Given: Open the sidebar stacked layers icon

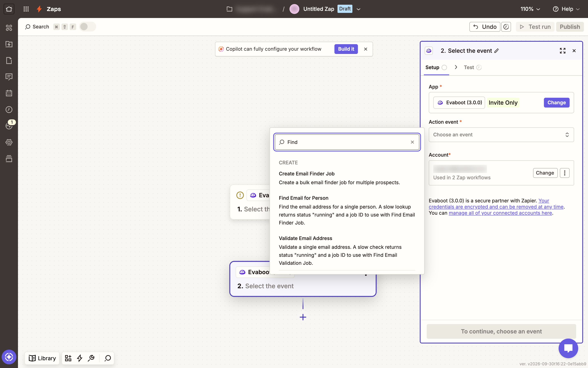Looking at the screenshot, I should click(9, 158).
